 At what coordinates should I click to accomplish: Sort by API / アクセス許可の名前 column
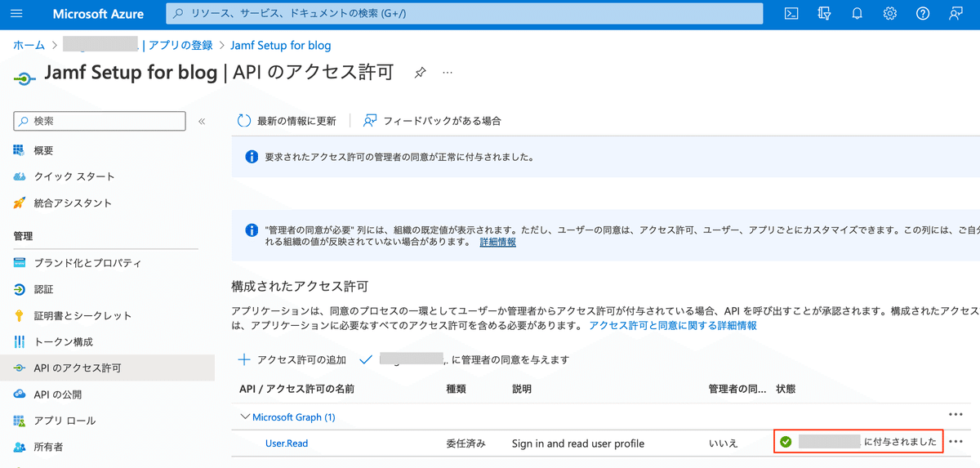297,389
